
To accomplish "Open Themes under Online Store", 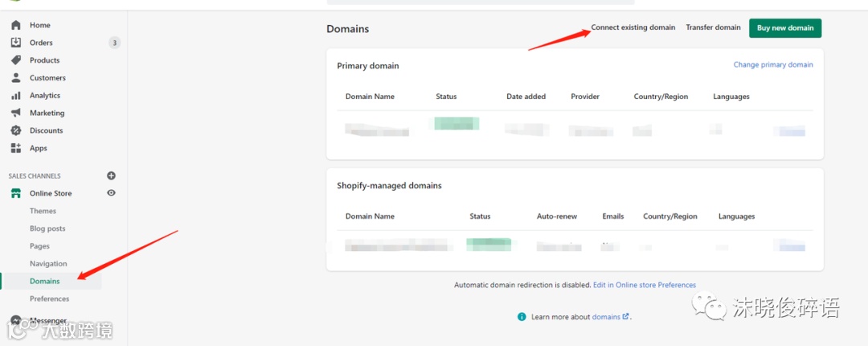I will pyautogui.click(x=43, y=211).
